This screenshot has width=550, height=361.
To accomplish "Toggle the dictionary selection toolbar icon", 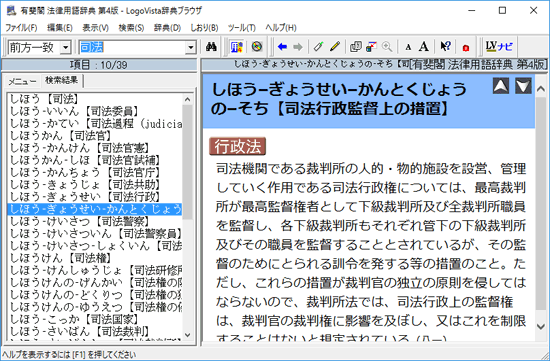I will [x=237, y=47].
